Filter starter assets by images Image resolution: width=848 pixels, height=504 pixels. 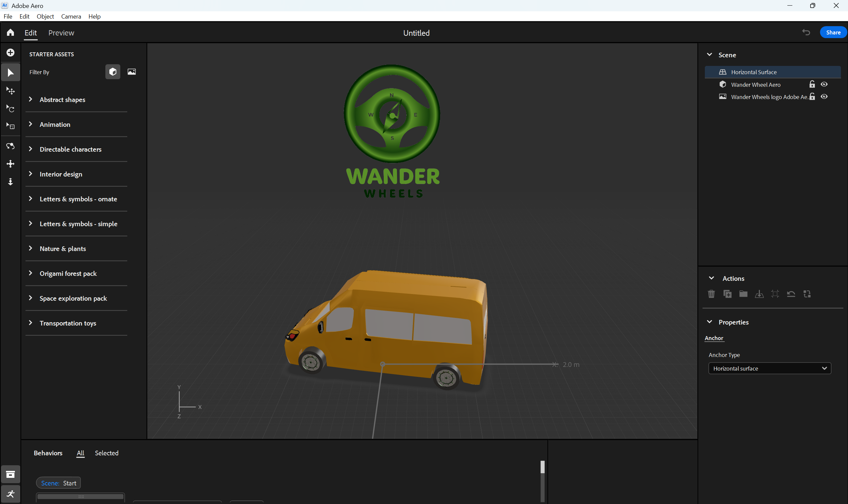132,72
